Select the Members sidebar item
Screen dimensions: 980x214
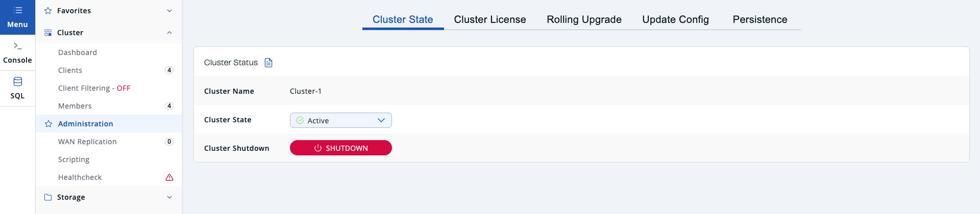pos(75,106)
